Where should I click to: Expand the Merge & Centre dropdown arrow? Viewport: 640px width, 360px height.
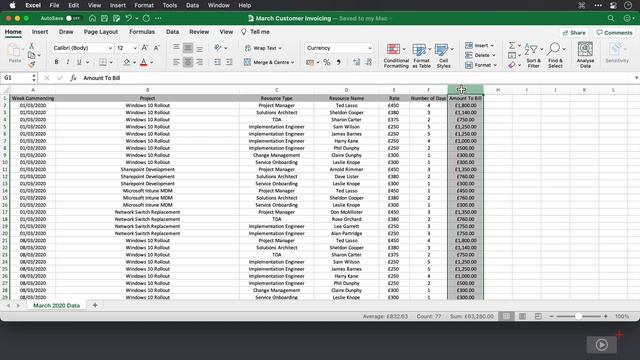tap(293, 62)
